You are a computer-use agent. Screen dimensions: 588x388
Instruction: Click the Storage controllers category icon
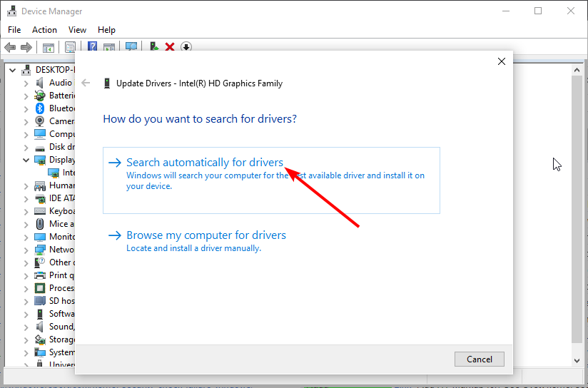pos(40,339)
